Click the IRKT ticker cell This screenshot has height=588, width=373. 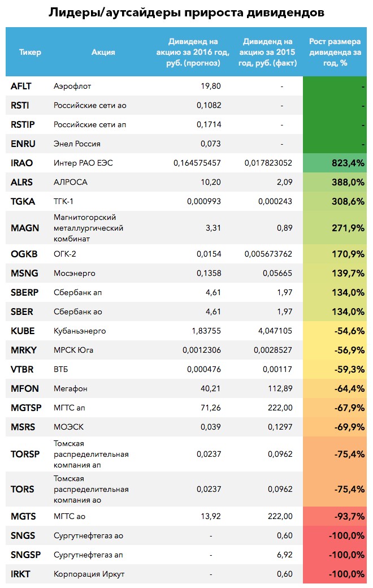[20, 574]
